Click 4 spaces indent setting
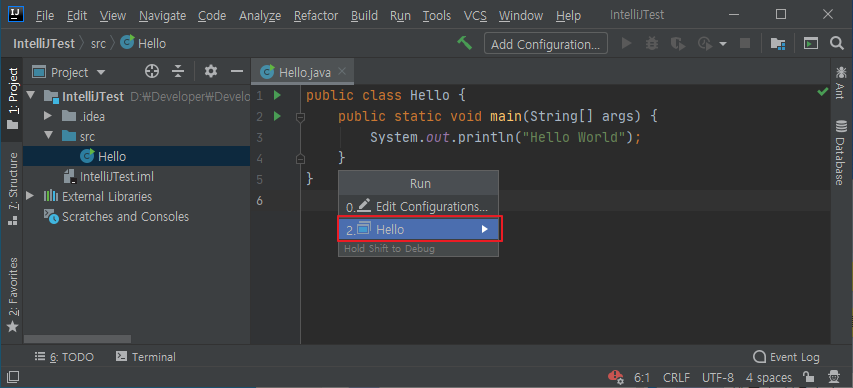This screenshot has height=388, width=853. click(769, 377)
